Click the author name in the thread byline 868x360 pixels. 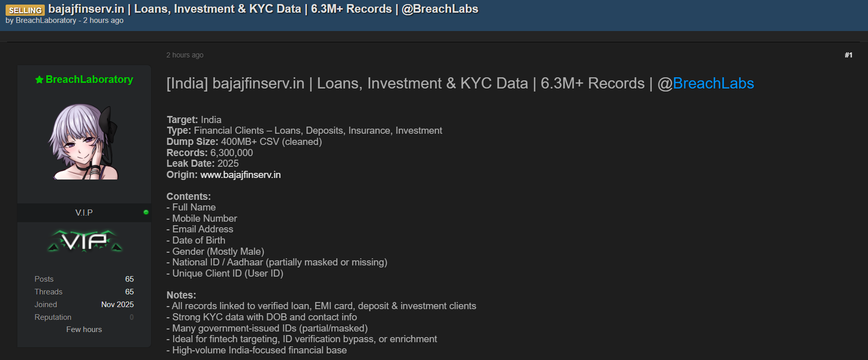pos(46,20)
